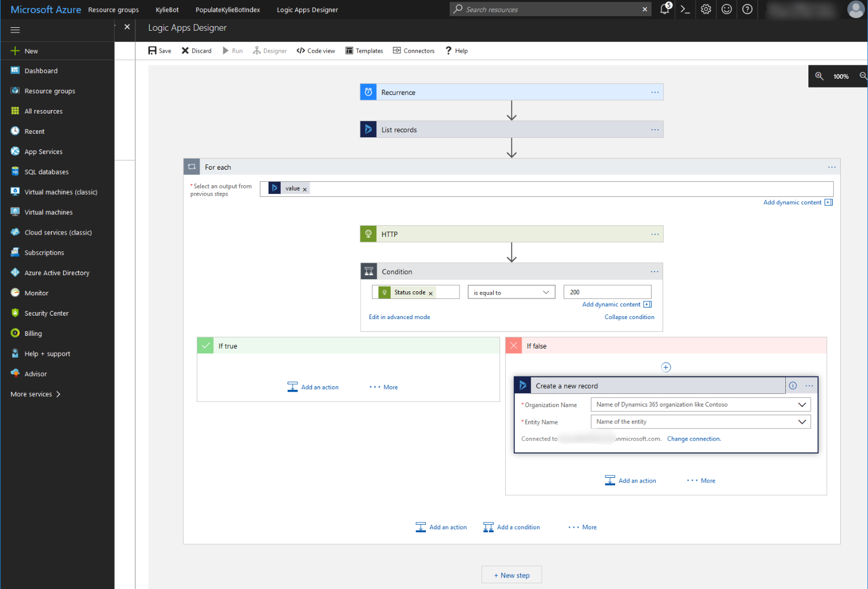Click Resource groups breadcrumb
This screenshot has height=589, width=868.
(113, 10)
